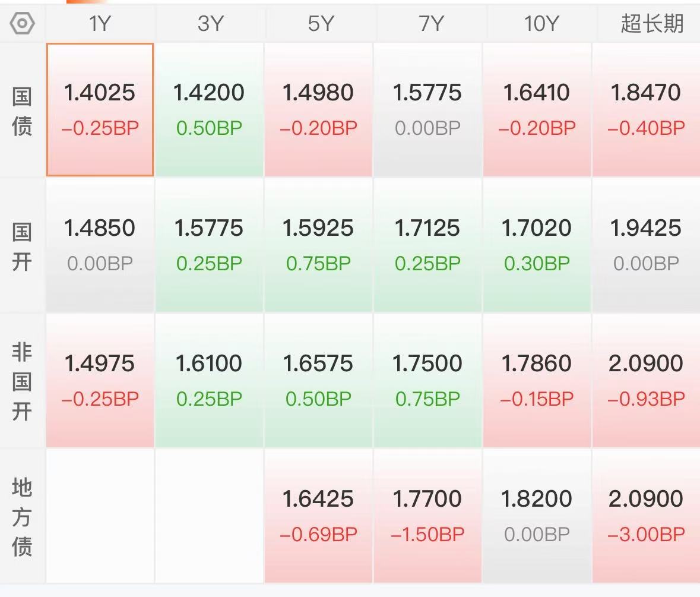Click the 地方债 row label
700x597 pixels.
point(22,517)
